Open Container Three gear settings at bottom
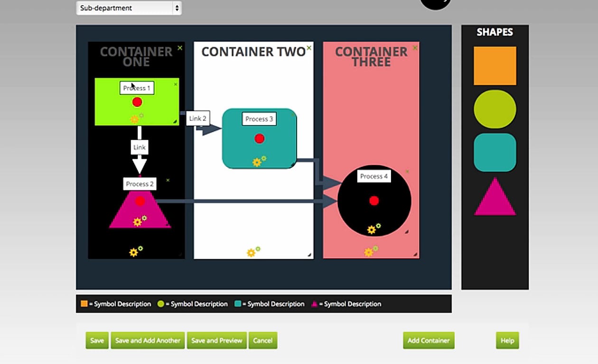 (x=371, y=252)
